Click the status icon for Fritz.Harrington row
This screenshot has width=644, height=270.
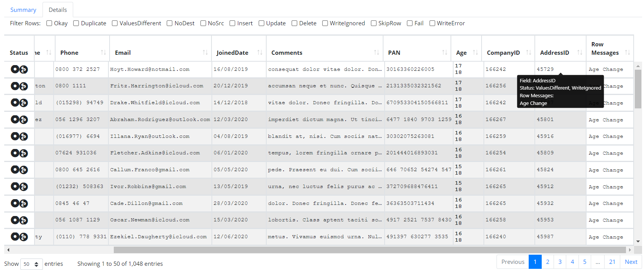[x=19, y=86]
